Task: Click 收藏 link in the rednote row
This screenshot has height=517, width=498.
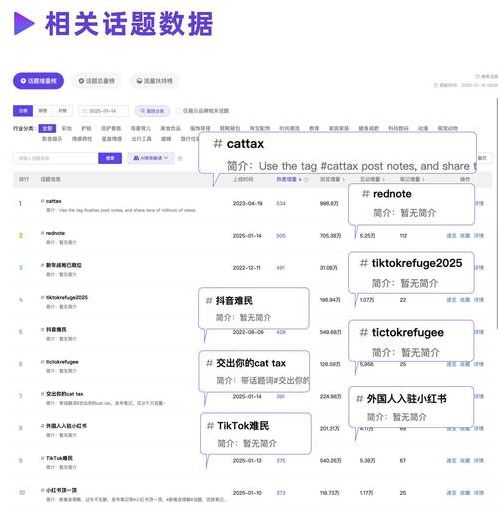Action: tap(465, 236)
